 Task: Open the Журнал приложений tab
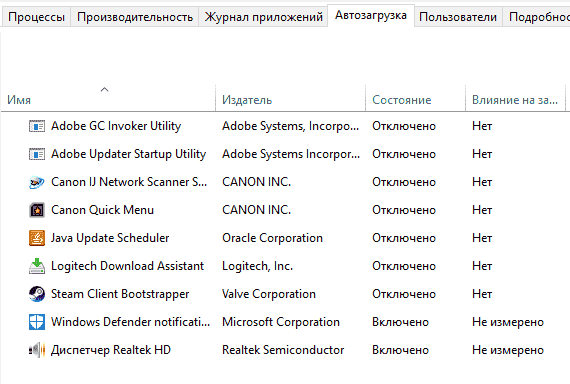click(x=264, y=17)
